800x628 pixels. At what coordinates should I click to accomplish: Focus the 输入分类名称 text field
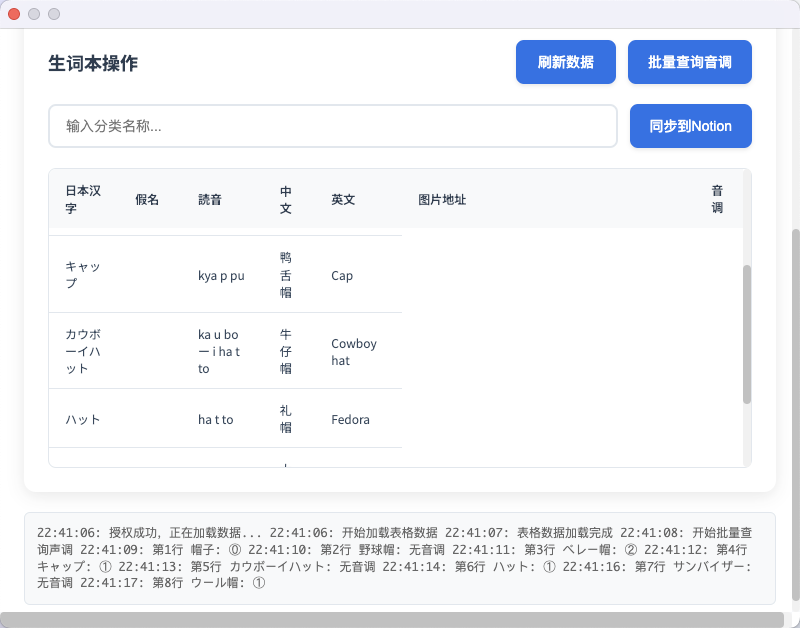tap(333, 126)
